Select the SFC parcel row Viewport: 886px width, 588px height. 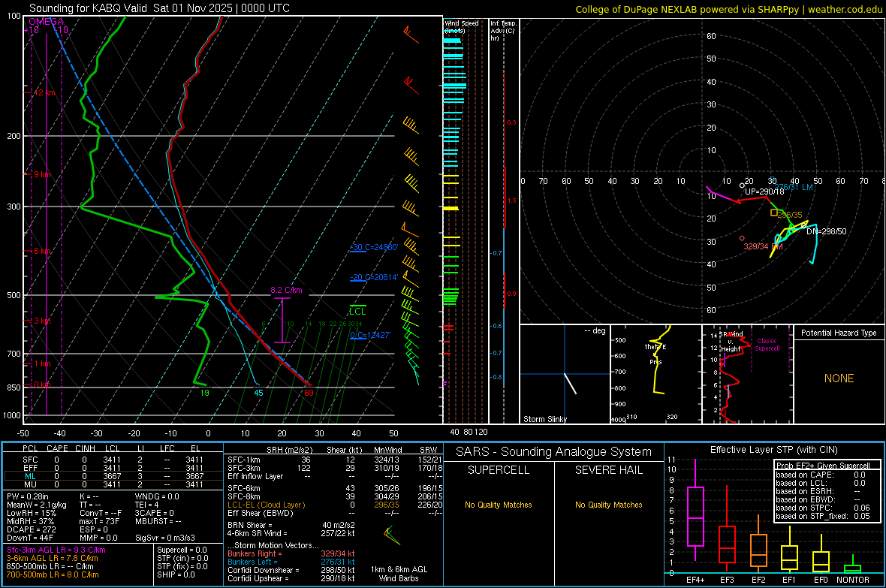(x=113, y=460)
